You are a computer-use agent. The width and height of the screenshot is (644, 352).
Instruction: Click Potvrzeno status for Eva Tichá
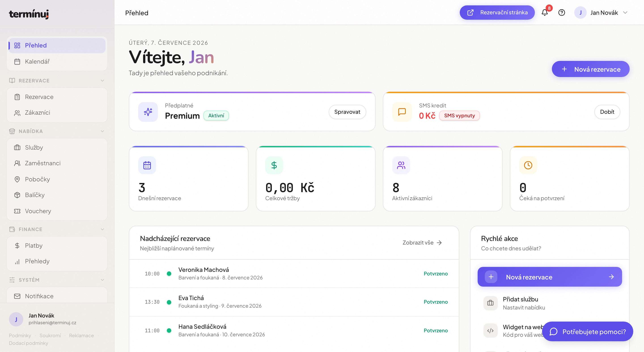(x=436, y=302)
